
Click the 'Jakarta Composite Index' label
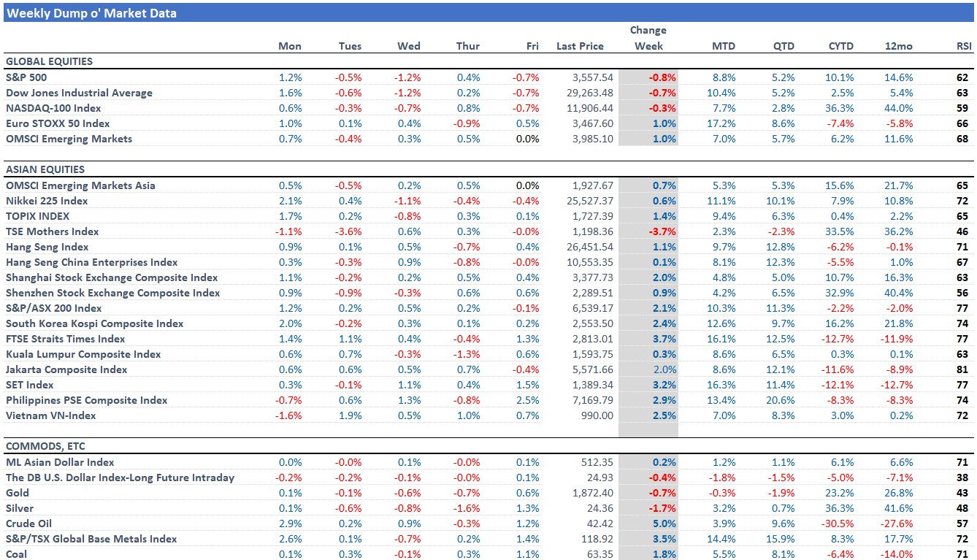pos(66,369)
